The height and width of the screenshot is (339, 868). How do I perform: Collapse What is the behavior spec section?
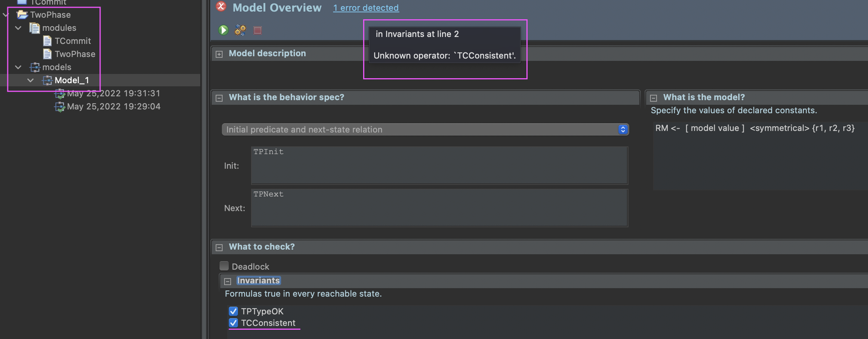pyautogui.click(x=219, y=98)
